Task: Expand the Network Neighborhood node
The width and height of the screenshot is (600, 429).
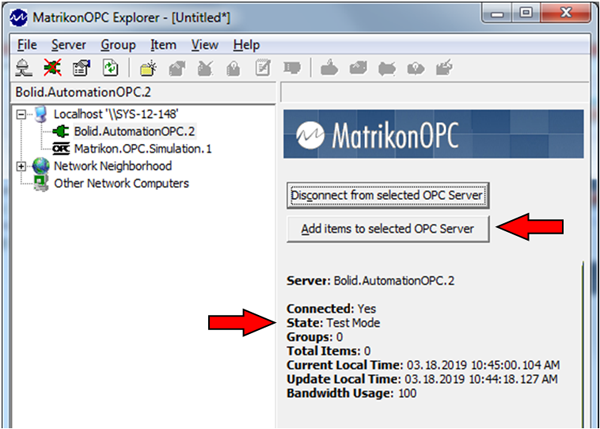Action: (22, 166)
